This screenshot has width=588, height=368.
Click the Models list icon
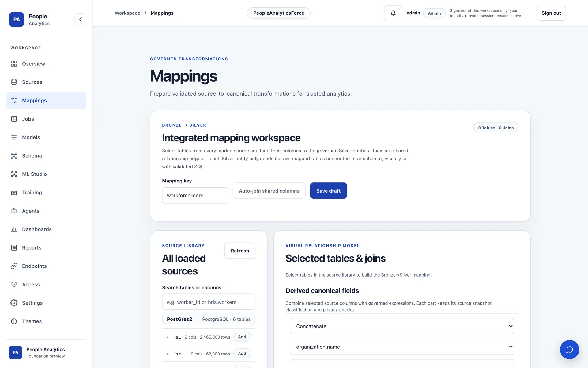(14, 137)
